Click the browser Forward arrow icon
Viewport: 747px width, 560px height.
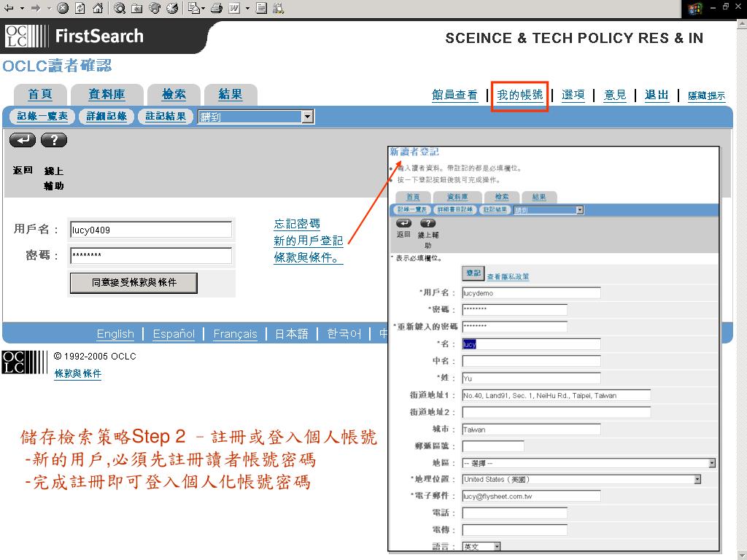pos(36,7)
